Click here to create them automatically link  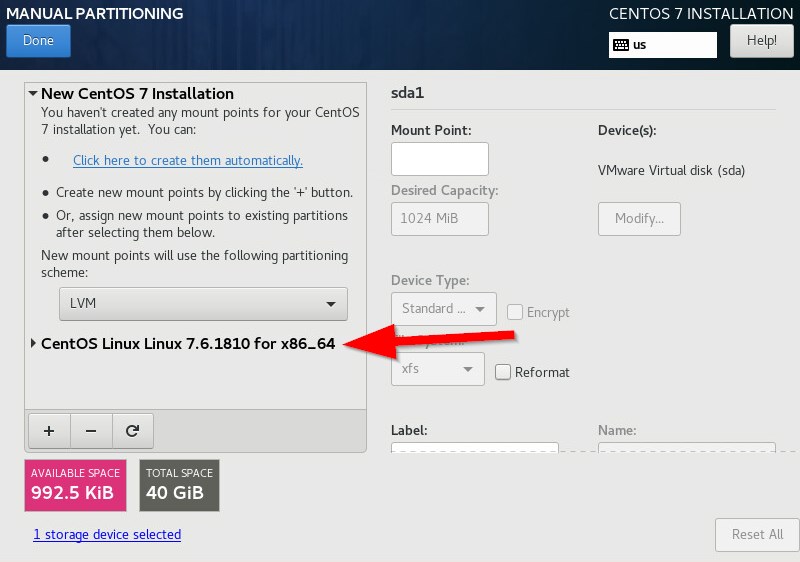tap(188, 160)
